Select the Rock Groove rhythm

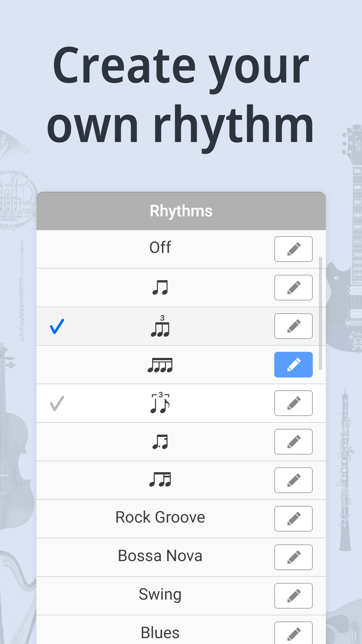pos(160,517)
